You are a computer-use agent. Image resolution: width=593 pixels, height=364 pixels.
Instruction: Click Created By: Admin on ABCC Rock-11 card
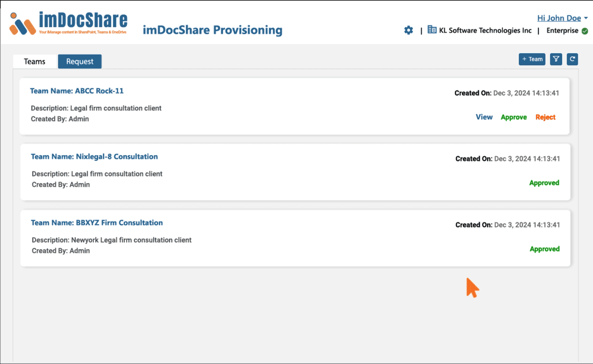60,119
